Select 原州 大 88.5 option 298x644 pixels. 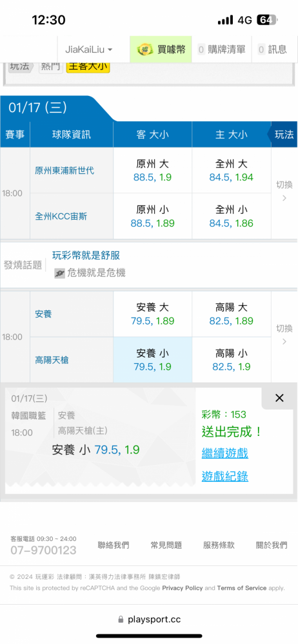pyautogui.click(x=152, y=171)
